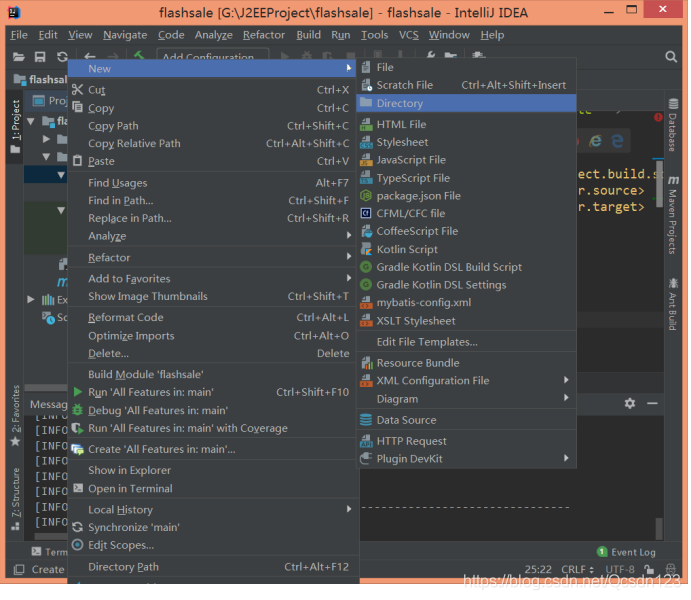The height and width of the screenshot is (600, 691).
Task: Choose Directory in New submenu
Action: (x=466, y=103)
